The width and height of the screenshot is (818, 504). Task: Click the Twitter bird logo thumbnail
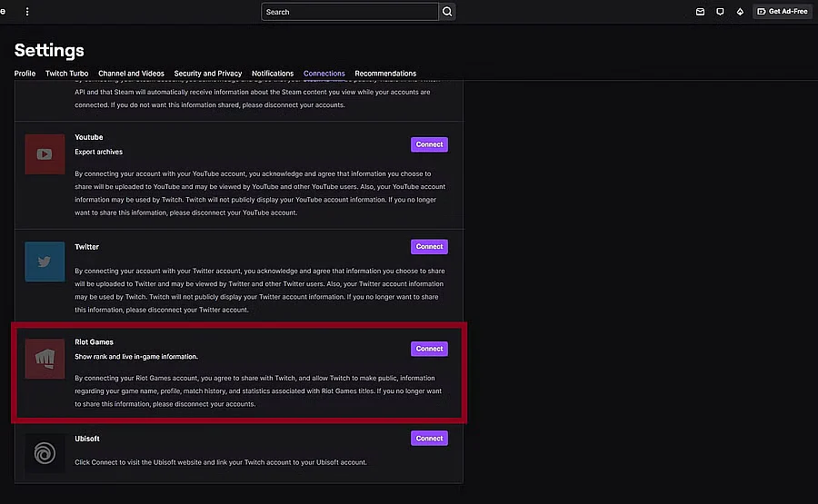click(x=45, y=262)
